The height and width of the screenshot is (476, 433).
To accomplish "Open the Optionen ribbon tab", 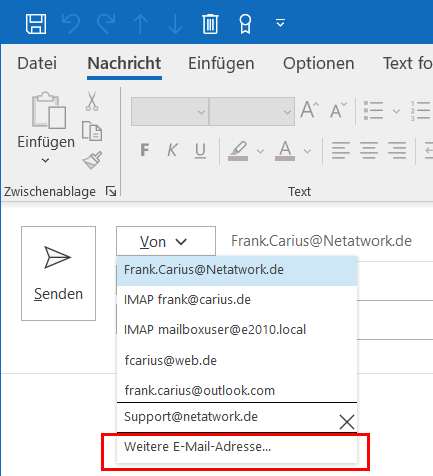I will click(319, 63).
